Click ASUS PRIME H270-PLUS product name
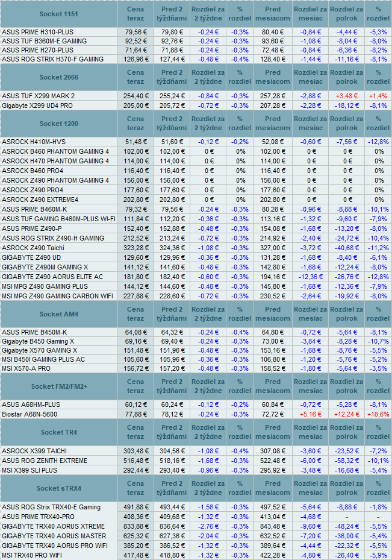The width and height of the screenshot is (392, 560). pyautogui.click(x=37, y=51)
